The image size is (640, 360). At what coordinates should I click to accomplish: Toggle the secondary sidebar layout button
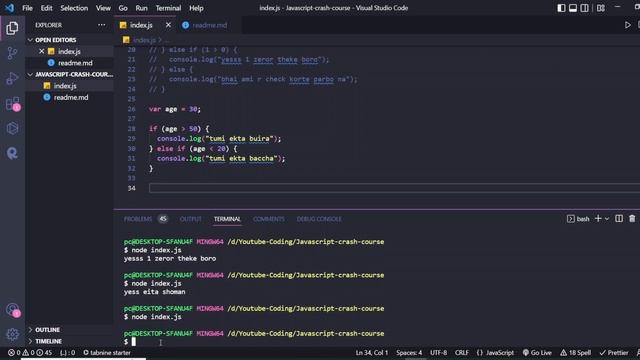click(584, 8)
